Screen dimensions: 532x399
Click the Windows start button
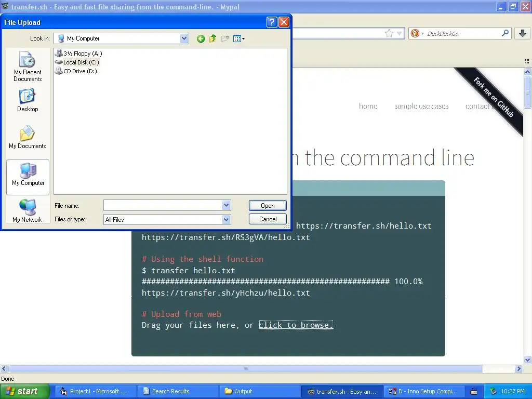[24, 391]
